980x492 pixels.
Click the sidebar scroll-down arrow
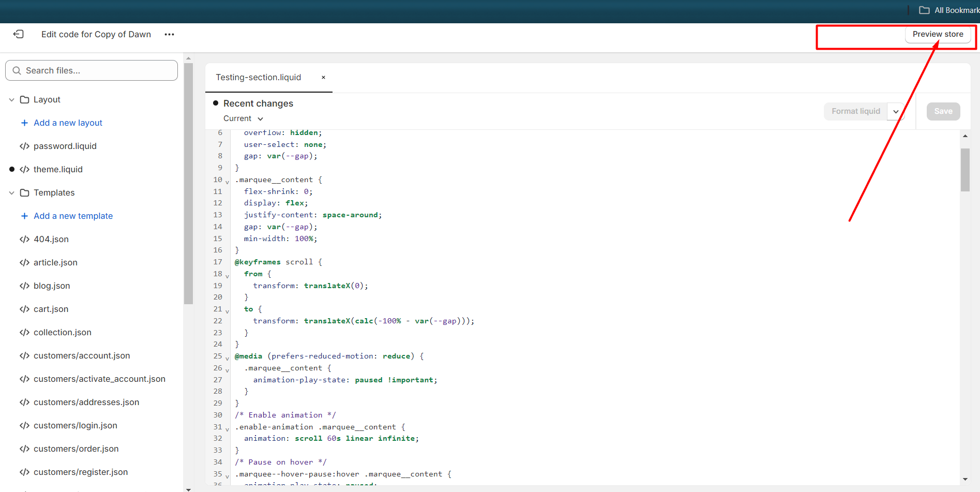pos(188,489)
